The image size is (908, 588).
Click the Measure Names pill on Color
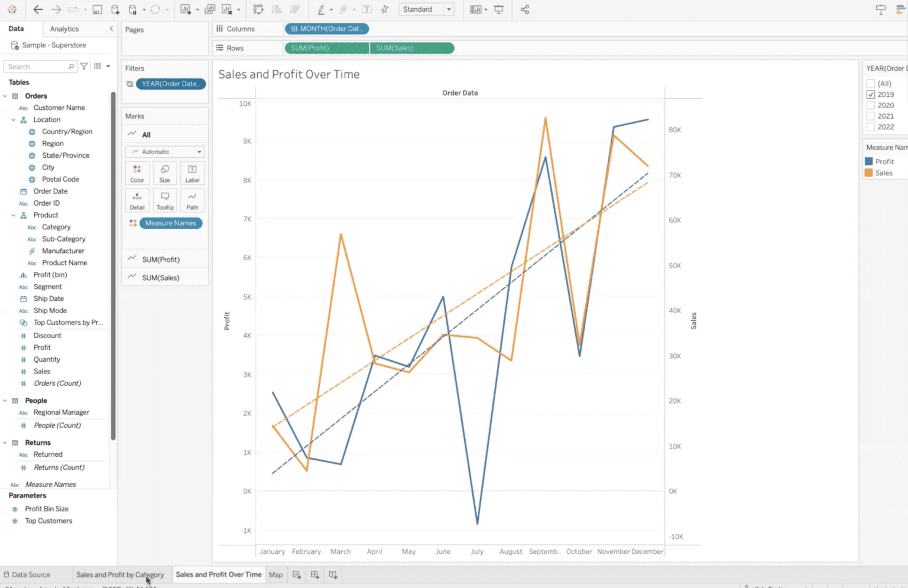[170, 223]
